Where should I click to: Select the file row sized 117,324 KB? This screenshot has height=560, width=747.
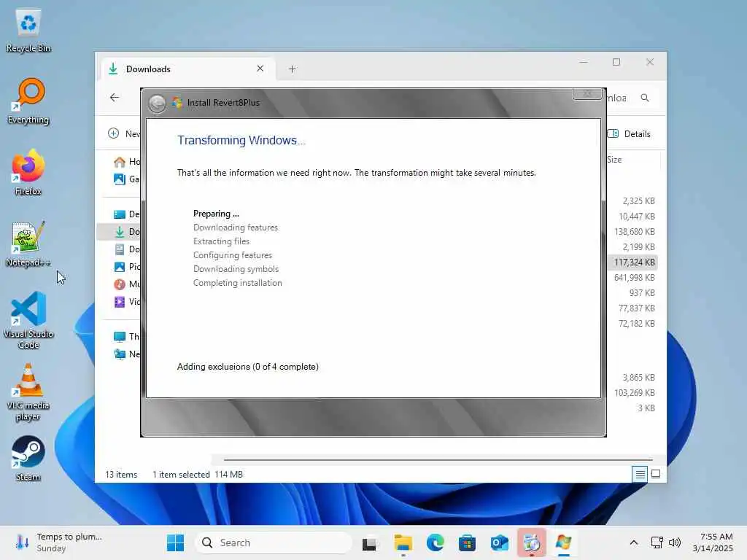click(634, 262)
